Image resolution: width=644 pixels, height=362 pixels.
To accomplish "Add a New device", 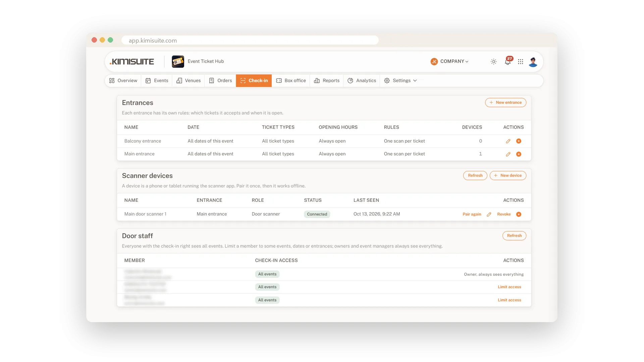I will [x=508, y=176].
